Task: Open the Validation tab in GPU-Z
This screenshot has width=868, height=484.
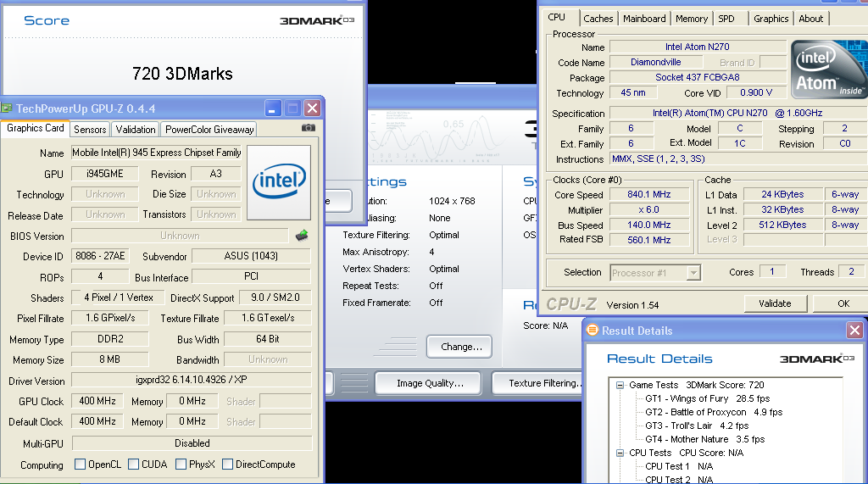Action: [136, 130]
